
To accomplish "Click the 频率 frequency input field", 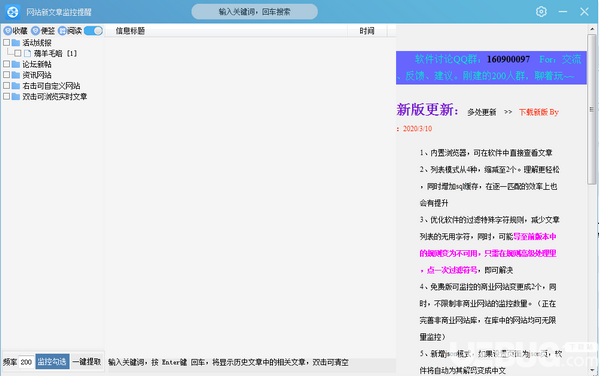I will pyautogui.click(x=26, y=362).
